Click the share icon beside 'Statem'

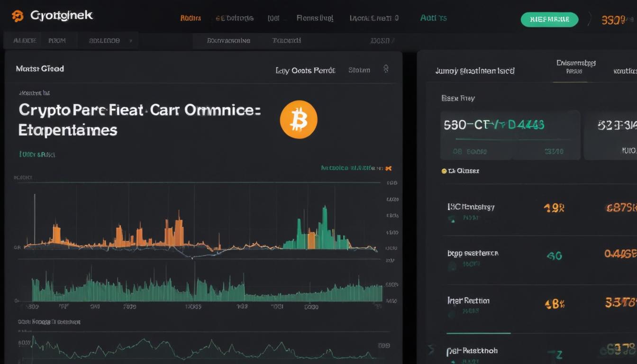click(x=386, y=69)
